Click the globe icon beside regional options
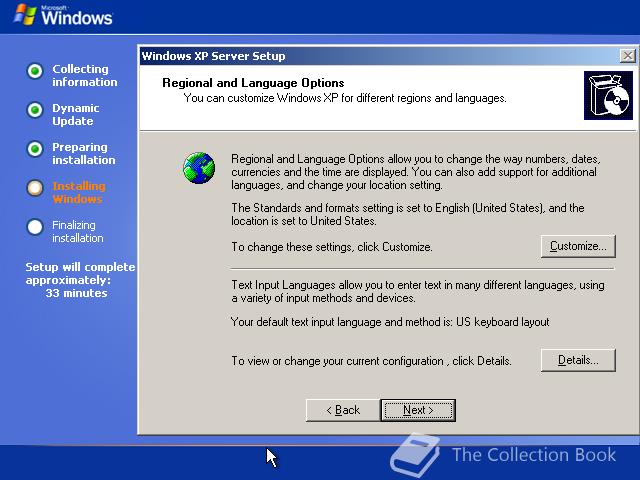The width and height of the screenshot is (640, 480). (199, 168)
